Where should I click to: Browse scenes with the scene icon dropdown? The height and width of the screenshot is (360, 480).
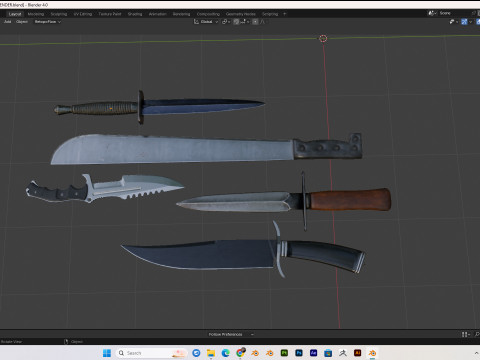point(433,13)
